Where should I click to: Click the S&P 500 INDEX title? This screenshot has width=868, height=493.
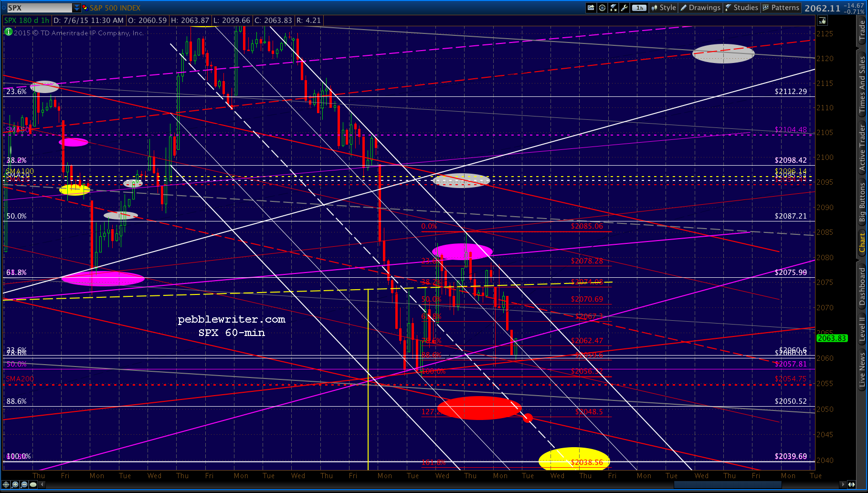coord(115,8)
